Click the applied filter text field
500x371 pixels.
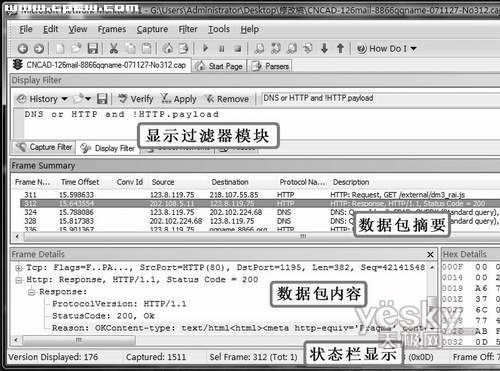coord(380,98)
